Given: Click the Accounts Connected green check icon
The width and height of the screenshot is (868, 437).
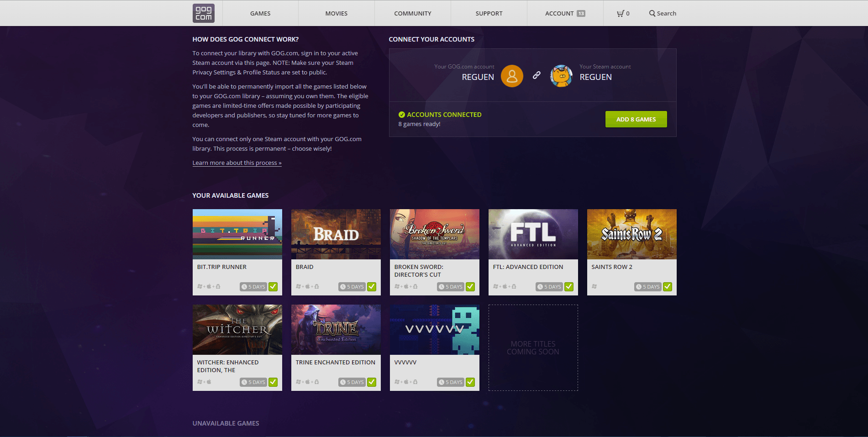Looking at the screenshot, I should [402, 115].
